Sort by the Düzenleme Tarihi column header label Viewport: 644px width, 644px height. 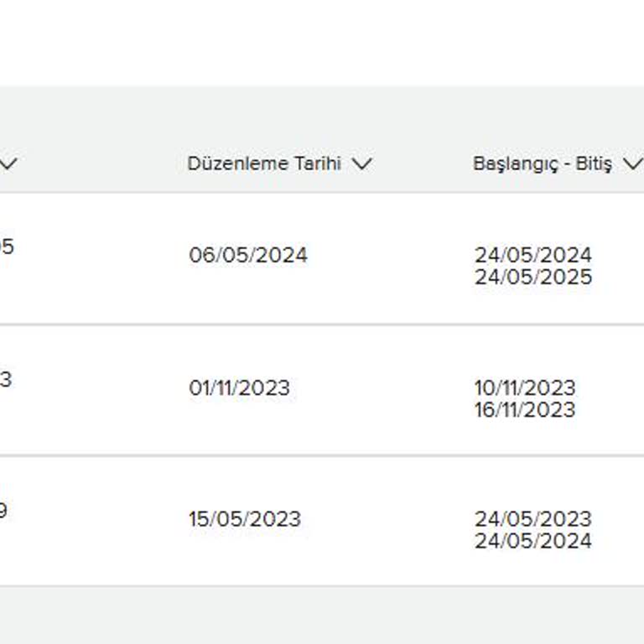coord(264,164)
